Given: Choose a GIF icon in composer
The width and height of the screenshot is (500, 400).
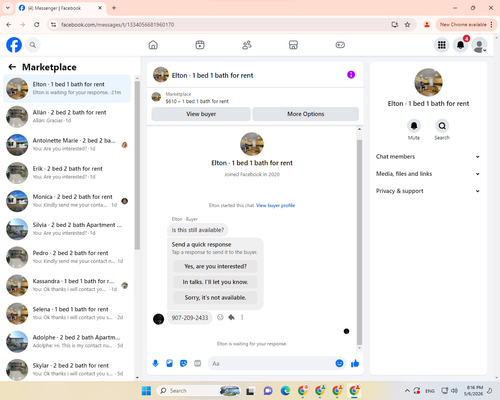Looking at the screenshot, I should pyautogui.click(x=198, y=363).
